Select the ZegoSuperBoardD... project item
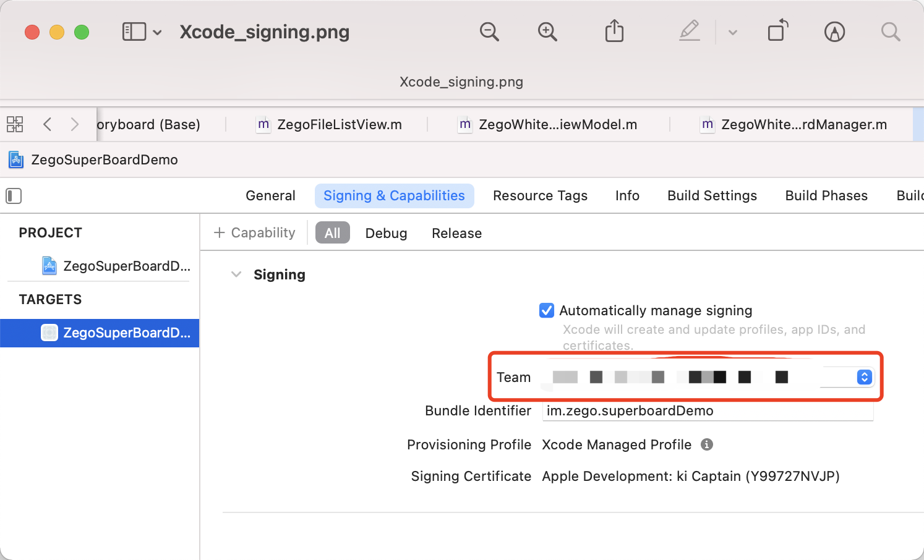 pyautogui.click(x=116, y=266)
